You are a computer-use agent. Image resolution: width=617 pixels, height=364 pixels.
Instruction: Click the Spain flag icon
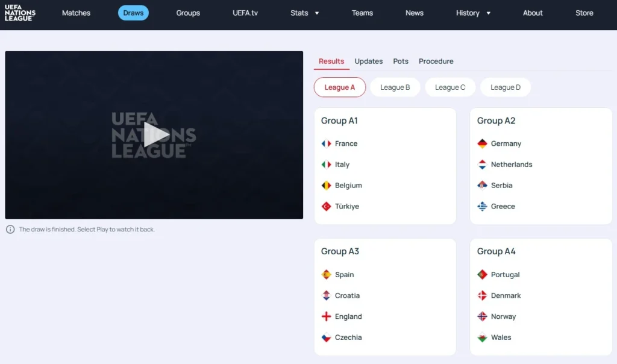point(326,275)
